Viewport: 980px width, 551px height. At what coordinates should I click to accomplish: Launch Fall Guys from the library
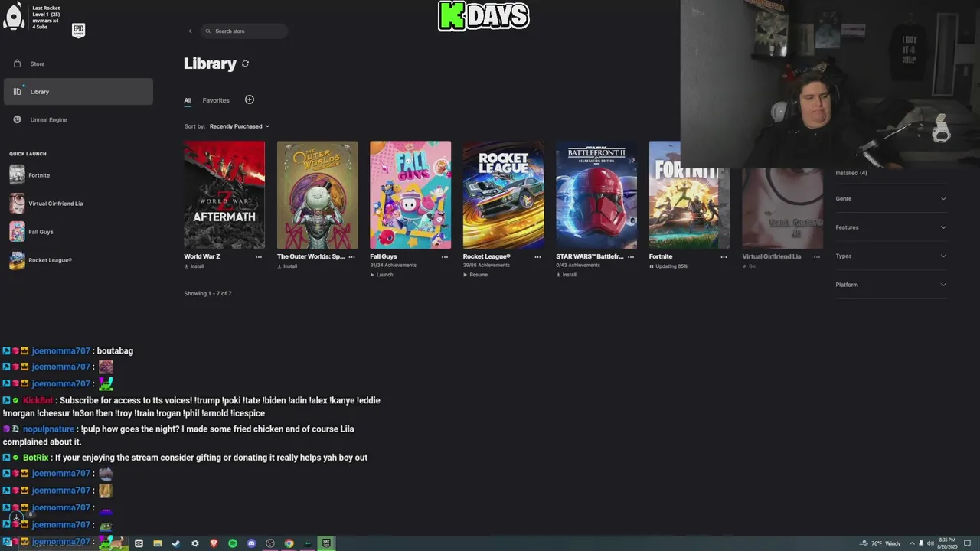(382, 275)
